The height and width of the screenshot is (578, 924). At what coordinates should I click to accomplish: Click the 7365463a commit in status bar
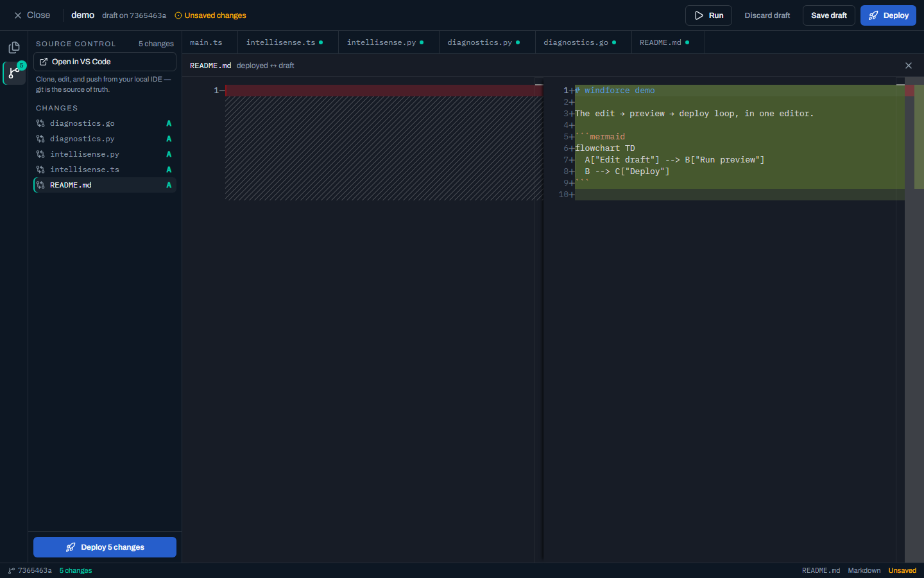coord(30,570)
